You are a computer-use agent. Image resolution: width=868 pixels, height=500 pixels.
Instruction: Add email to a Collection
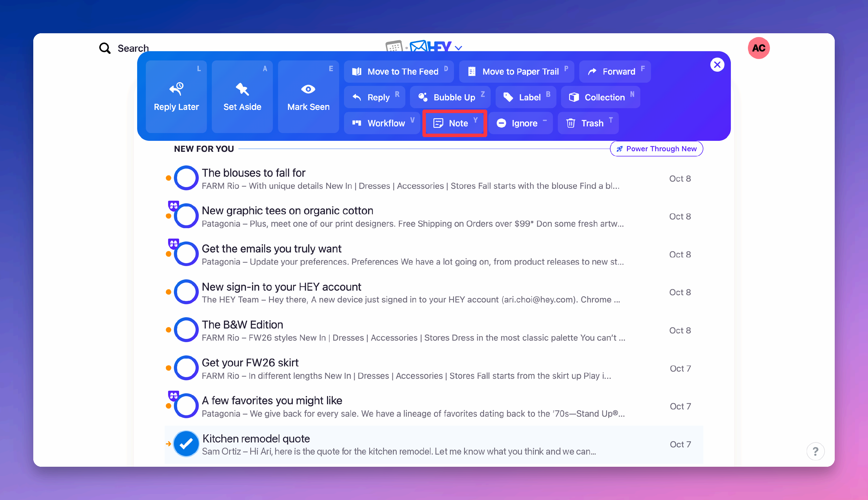(x=600, y=97)
